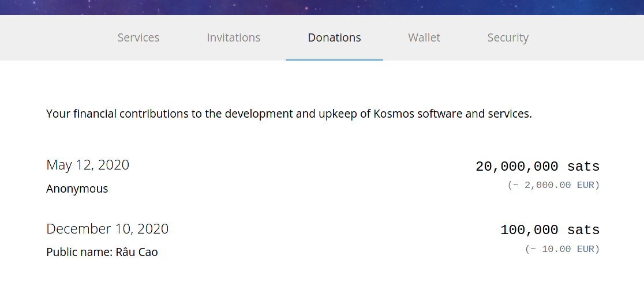Click the ~2,000.00 EUR conversion text

(x=553, y=185)
